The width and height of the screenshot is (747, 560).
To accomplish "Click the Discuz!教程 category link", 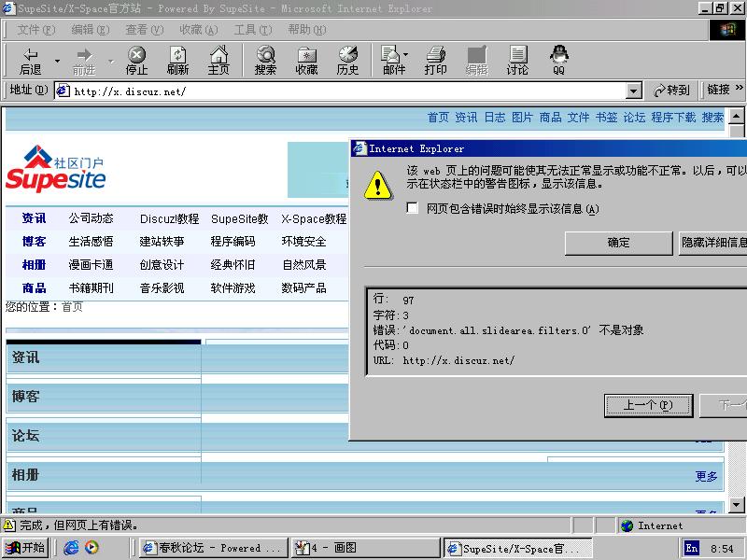I will 169,219.
